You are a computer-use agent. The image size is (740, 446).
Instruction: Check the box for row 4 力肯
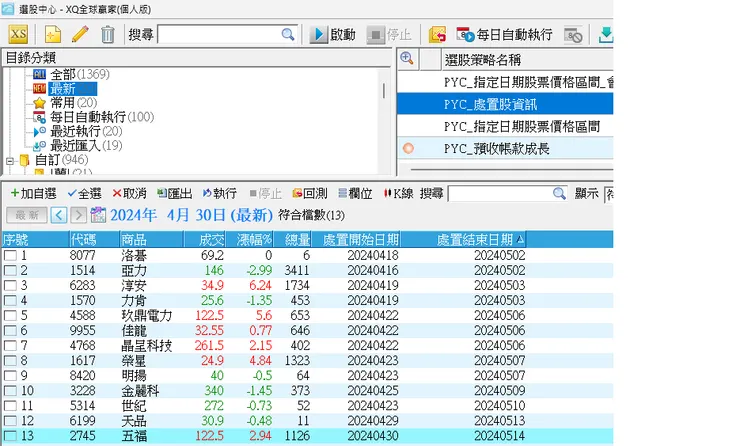(x=10, y=301)
